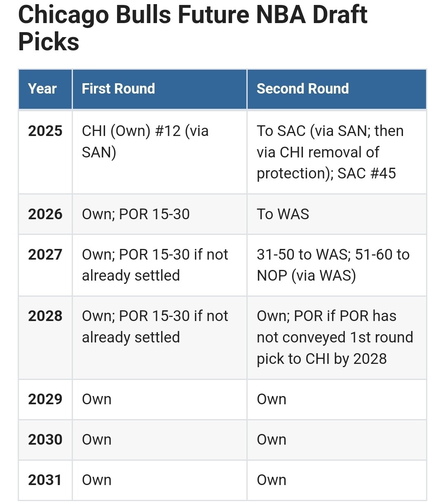Click the 2029 year cell
The image size is (445, 504).
pyautogui.click(x=45, y=399)
